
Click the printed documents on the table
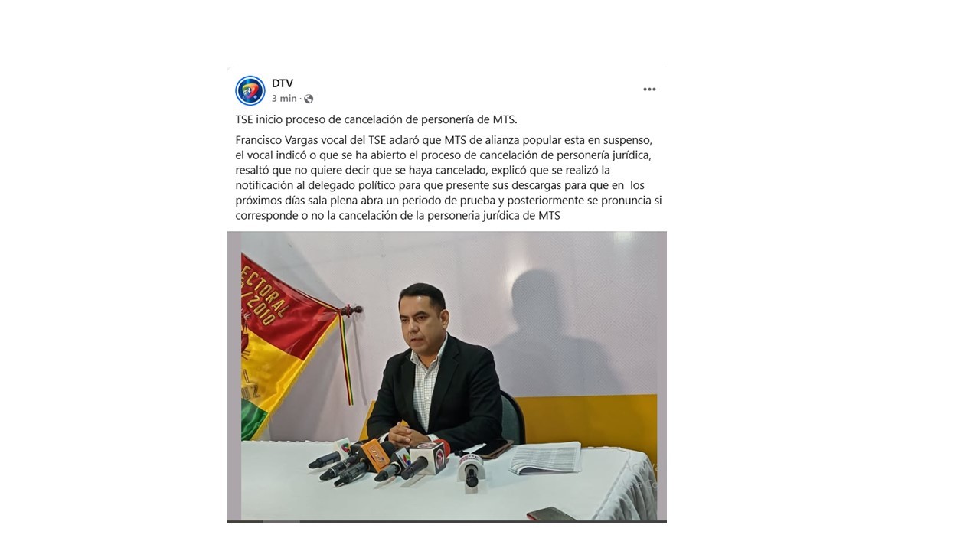(x=545, y=458)
